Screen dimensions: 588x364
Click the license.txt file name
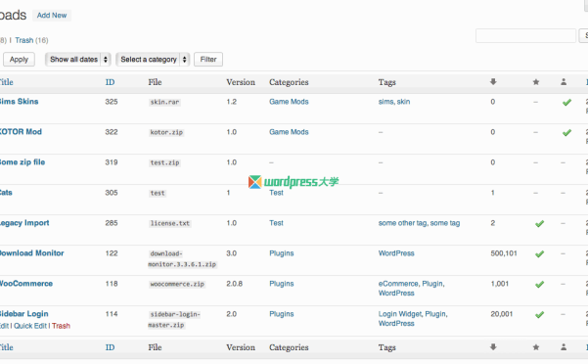[170, 223]
